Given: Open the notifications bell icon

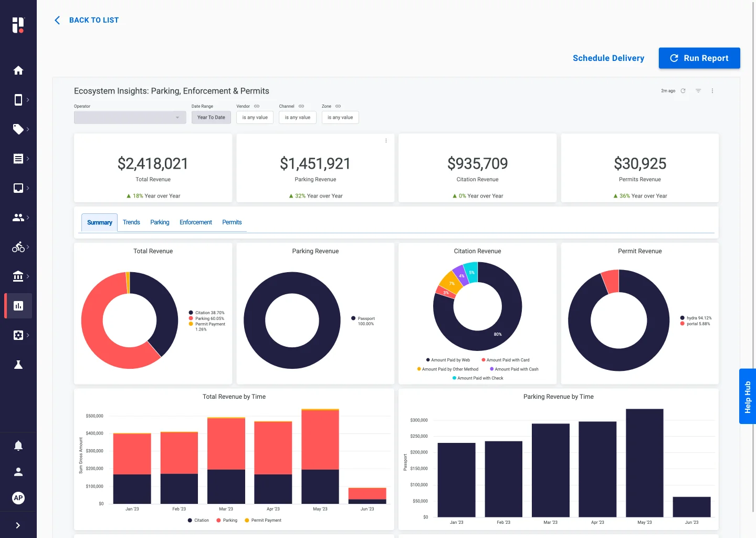Looking at the screenshot, I should tap(18, 446).
